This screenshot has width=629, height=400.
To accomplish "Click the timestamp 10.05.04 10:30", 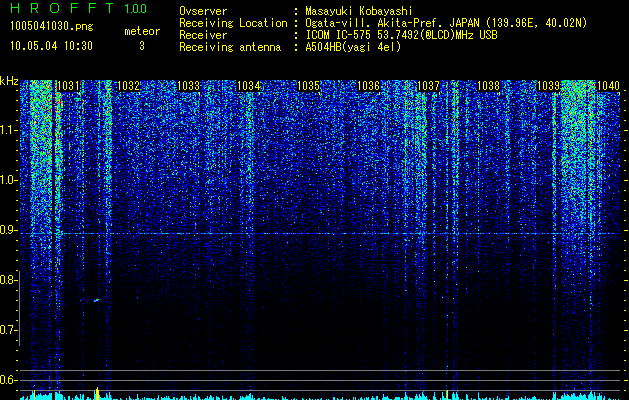I will (51, 46).
